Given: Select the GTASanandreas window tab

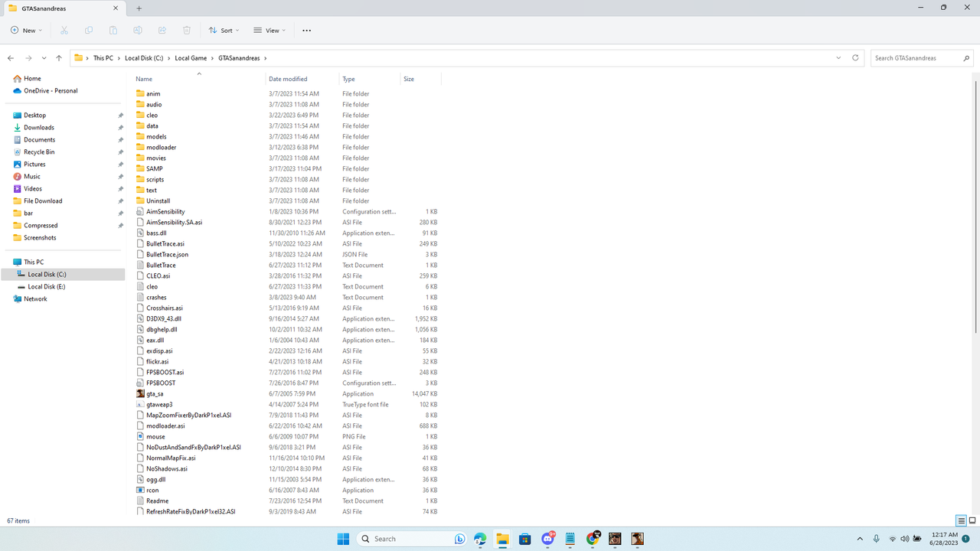Looking at the screenshot, I should click(63, 8).
